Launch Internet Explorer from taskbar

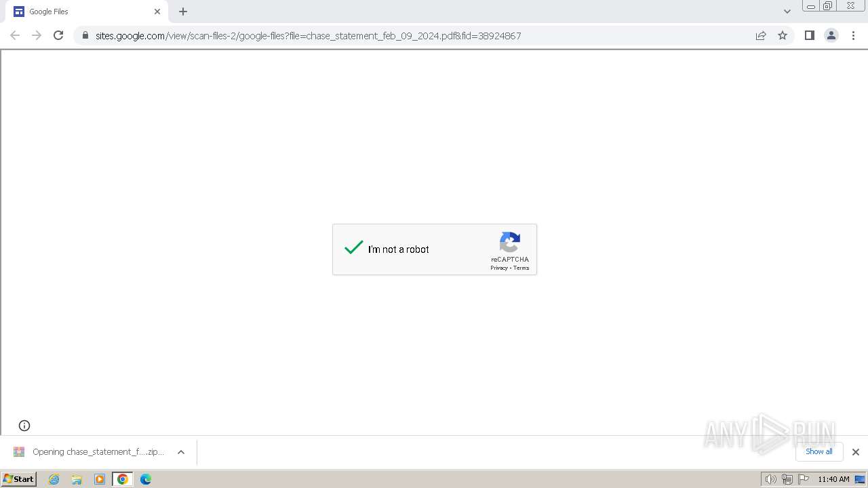coord(54,479)
